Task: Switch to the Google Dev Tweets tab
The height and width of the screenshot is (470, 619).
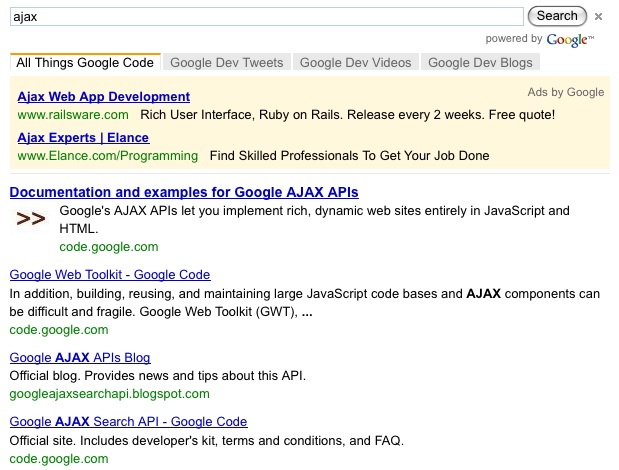Action: tap(227, 62)
